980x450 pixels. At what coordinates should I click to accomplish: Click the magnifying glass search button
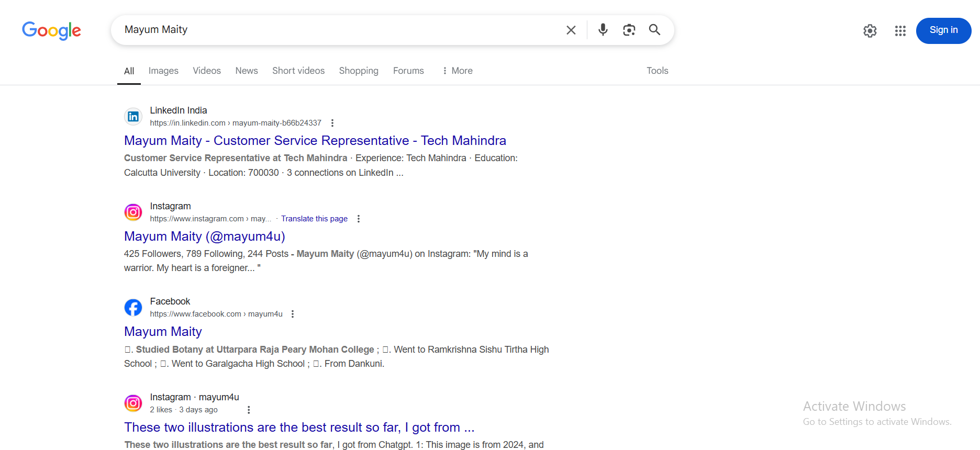pos(654,30)
